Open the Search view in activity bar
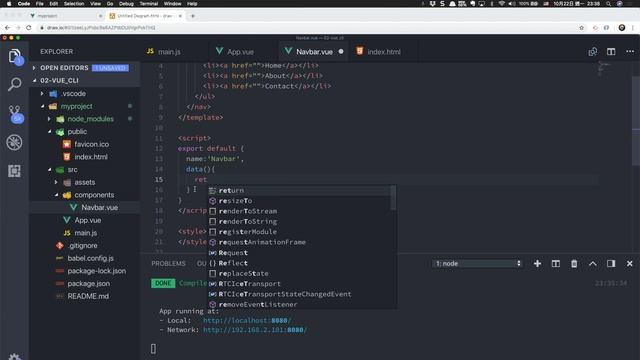 tap(15, 84)
